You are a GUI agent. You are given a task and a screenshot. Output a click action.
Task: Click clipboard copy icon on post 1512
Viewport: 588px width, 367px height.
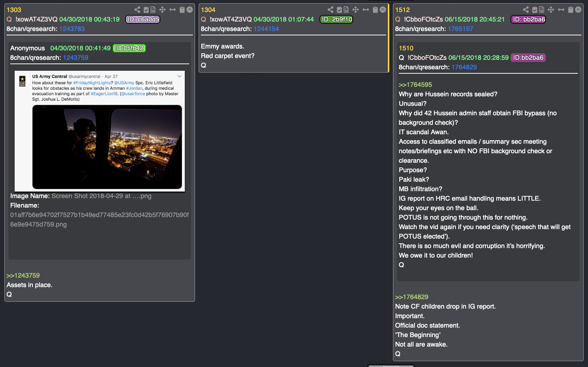tap(571, 10)
